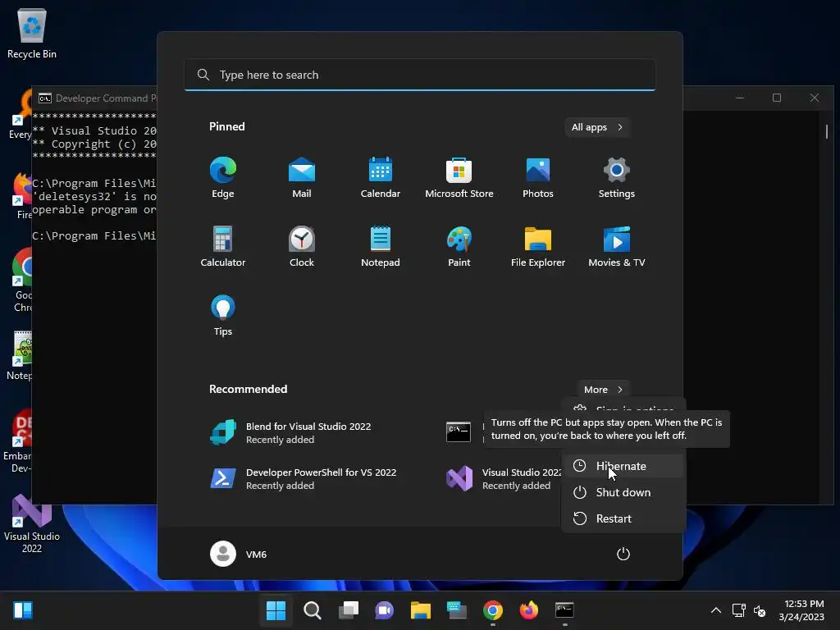
Task: Select the Visual Studio 2022 desktop shortcut
Action: (x=32, y=523)
